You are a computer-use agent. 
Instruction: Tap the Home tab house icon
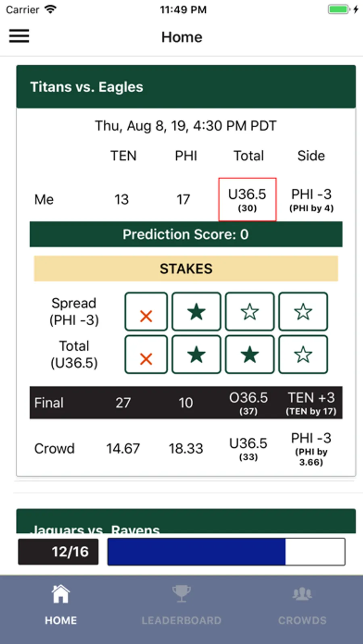pos(60,594)
